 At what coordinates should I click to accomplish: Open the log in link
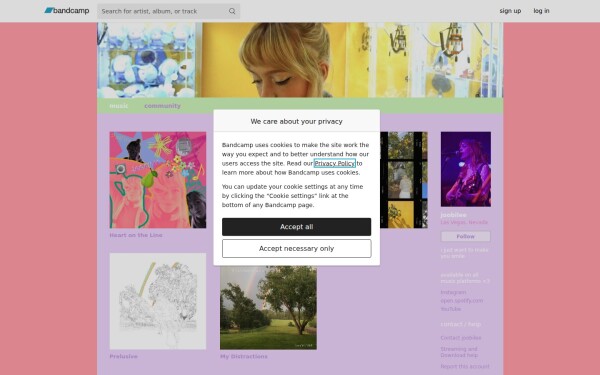(541, 11)
